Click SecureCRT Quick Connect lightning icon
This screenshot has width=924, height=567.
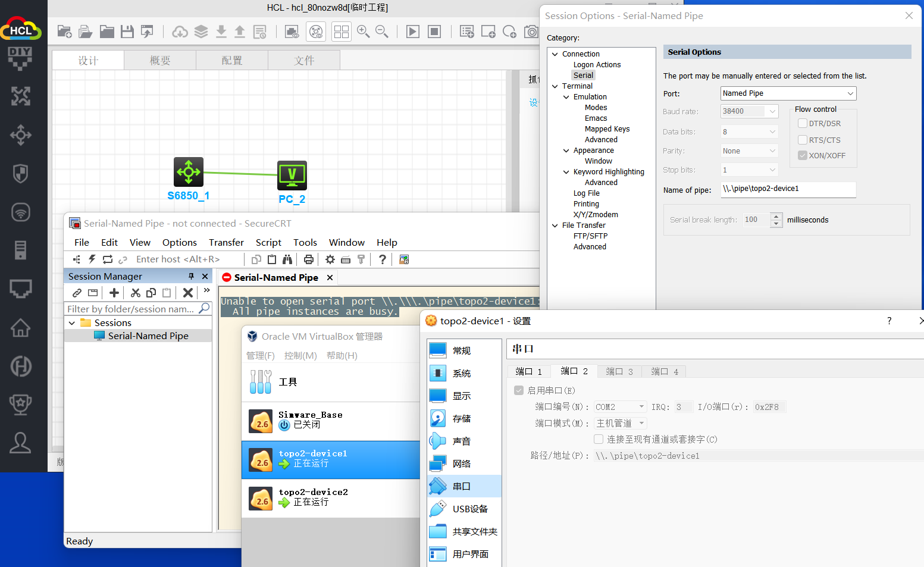(92, 259)
